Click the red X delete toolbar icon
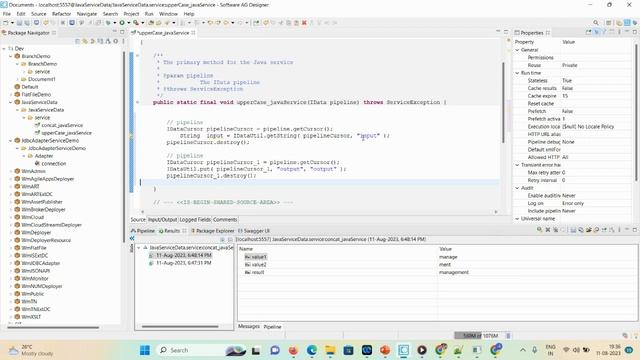The height and width of the screenshot is (360, 640). tap(304, 23)
